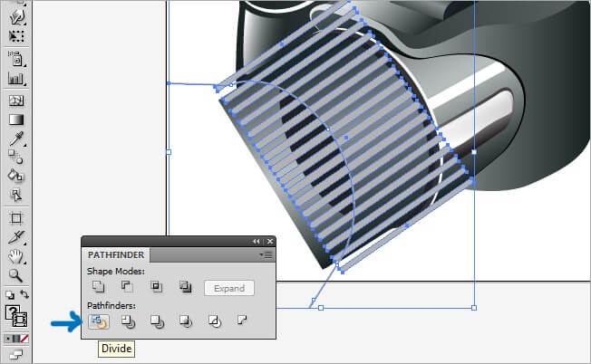Image resolution: width=591 pixels, height=364 pixels.
Task: Click the Minus Front shape mode
Action: coord(127,288)
